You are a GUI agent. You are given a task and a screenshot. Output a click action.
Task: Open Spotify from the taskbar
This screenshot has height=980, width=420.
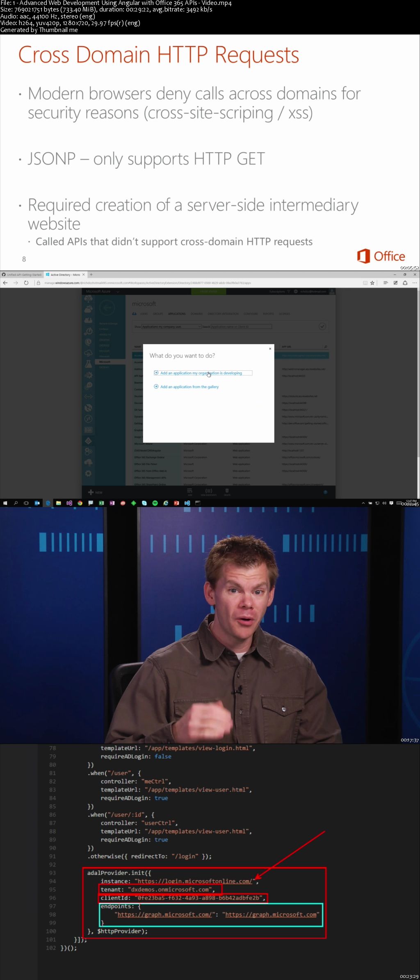tap(155, 503)
